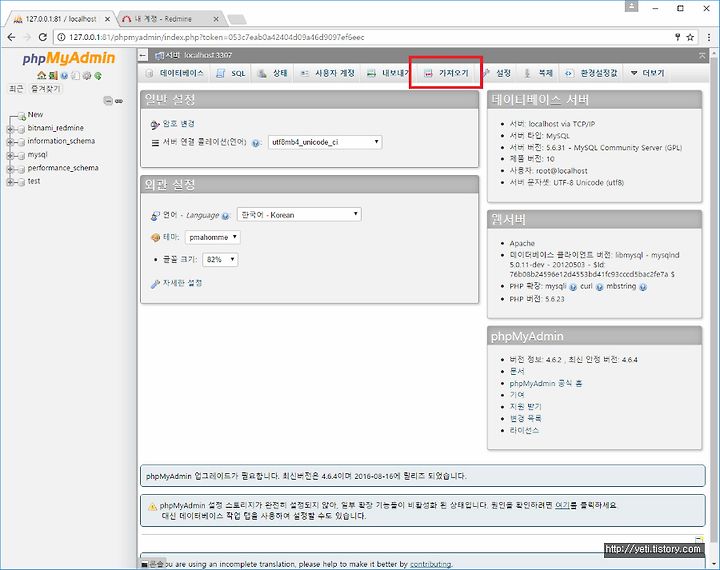Reload the browser page
This screenshot has width=720, height=570.
click(x=43, y=37)
